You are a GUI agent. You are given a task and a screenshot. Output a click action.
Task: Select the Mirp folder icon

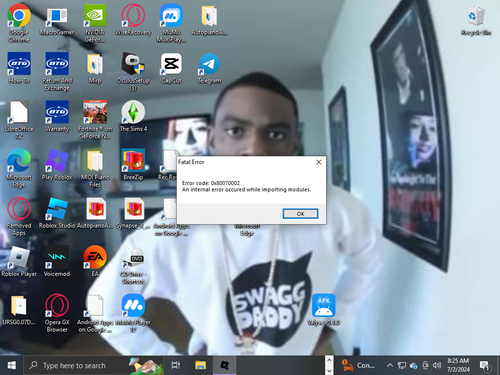[x=95, y=68]
